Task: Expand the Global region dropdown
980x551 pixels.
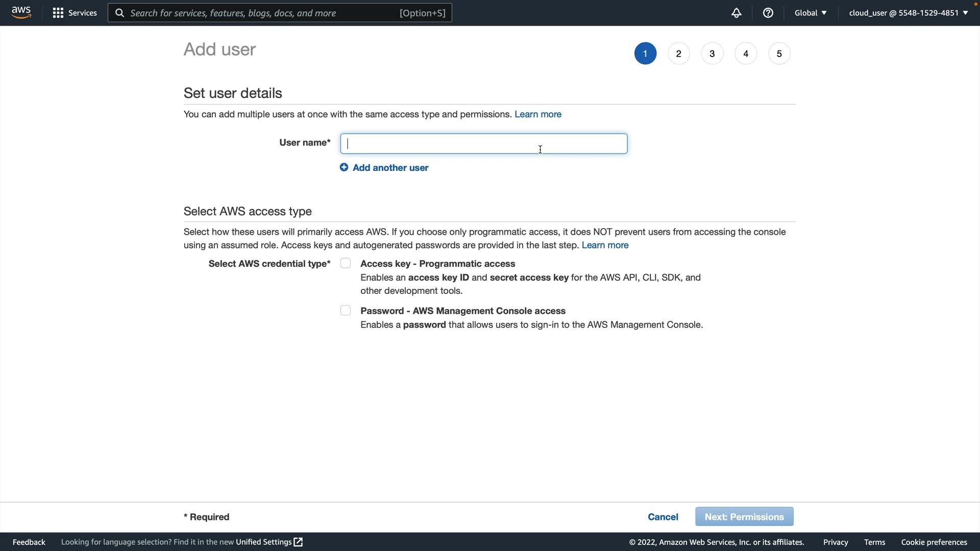Action: click(810, 13)
